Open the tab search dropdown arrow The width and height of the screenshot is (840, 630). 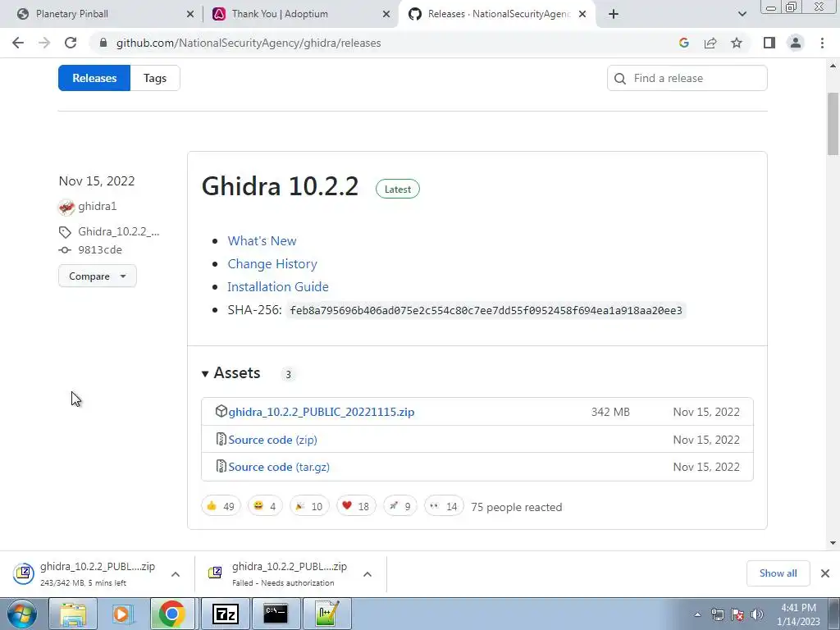[x=742, y=14]
